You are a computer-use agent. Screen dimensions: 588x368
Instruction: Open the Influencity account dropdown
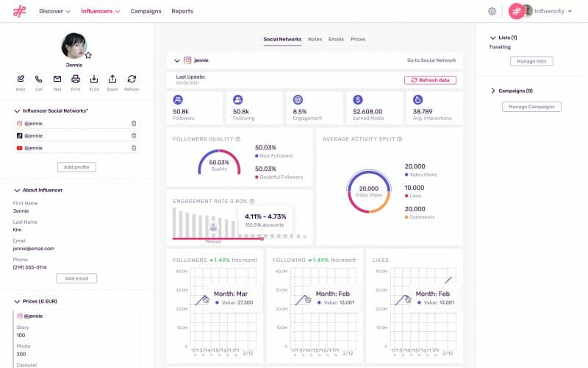coord(553,11)
